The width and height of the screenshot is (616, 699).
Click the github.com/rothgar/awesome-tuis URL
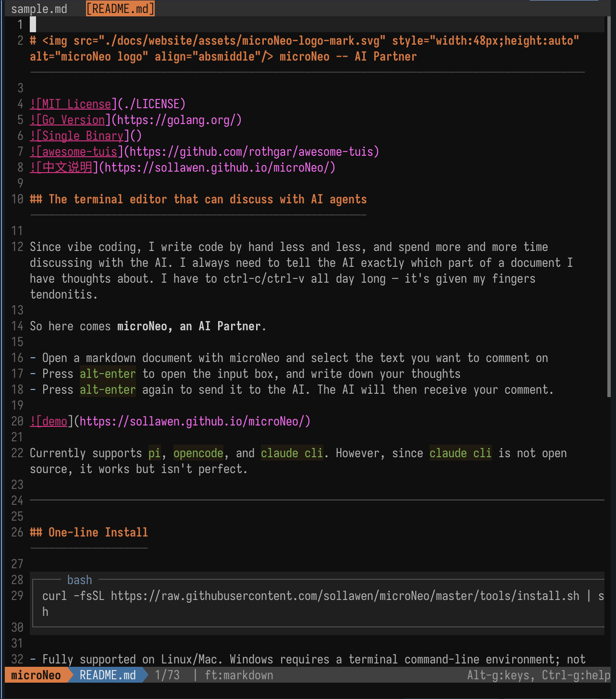tap(251, 151)
